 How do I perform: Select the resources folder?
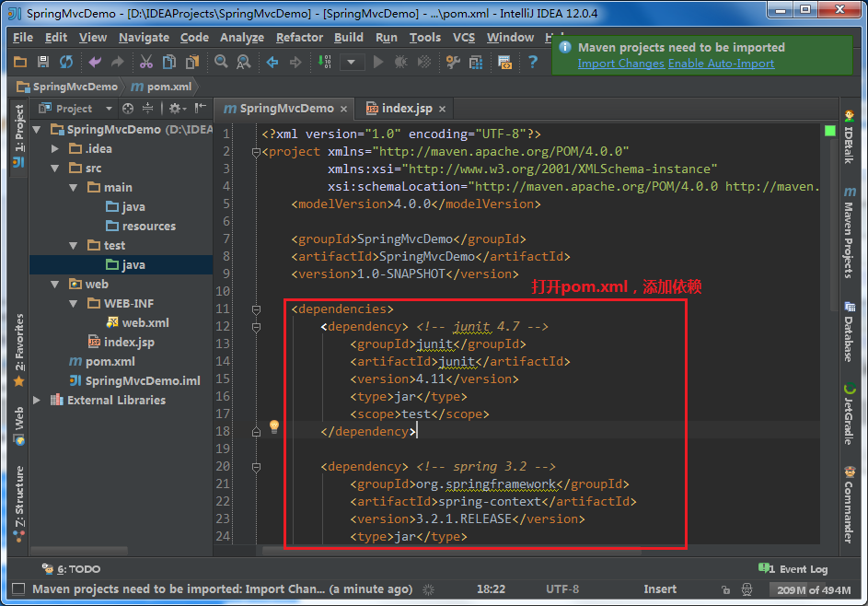(141, 226)
